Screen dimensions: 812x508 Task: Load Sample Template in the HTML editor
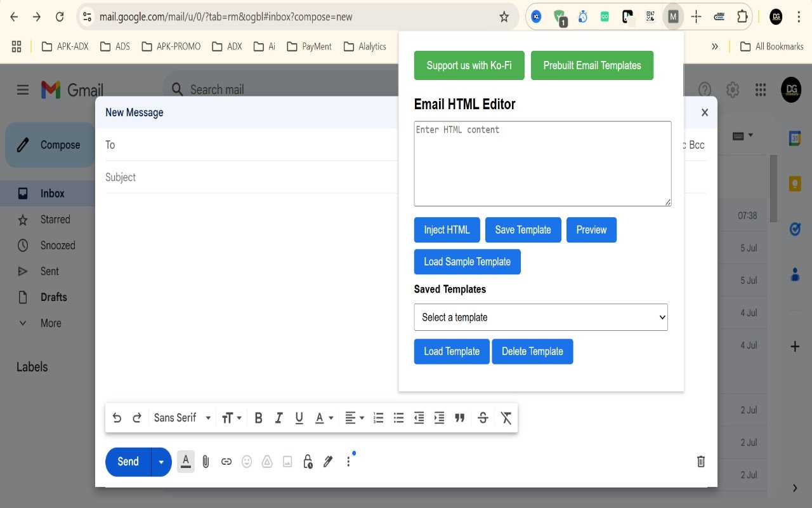(x=467, y=262)
